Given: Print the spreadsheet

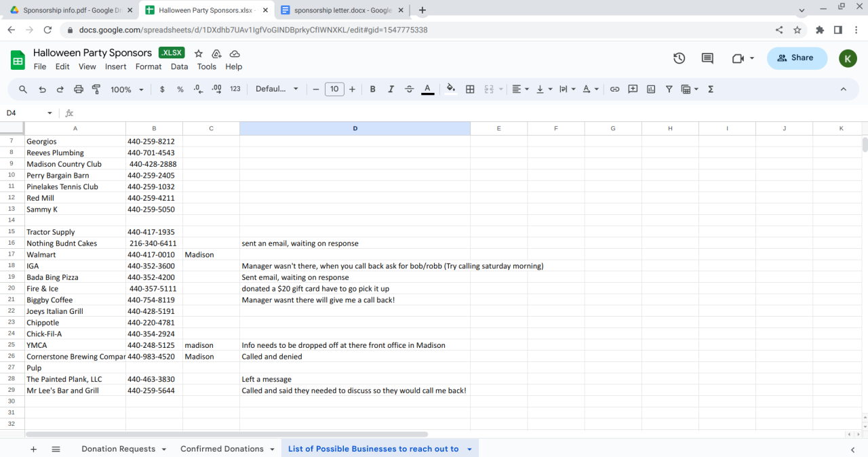Looking at the screenshot, I should click(78, 90).
